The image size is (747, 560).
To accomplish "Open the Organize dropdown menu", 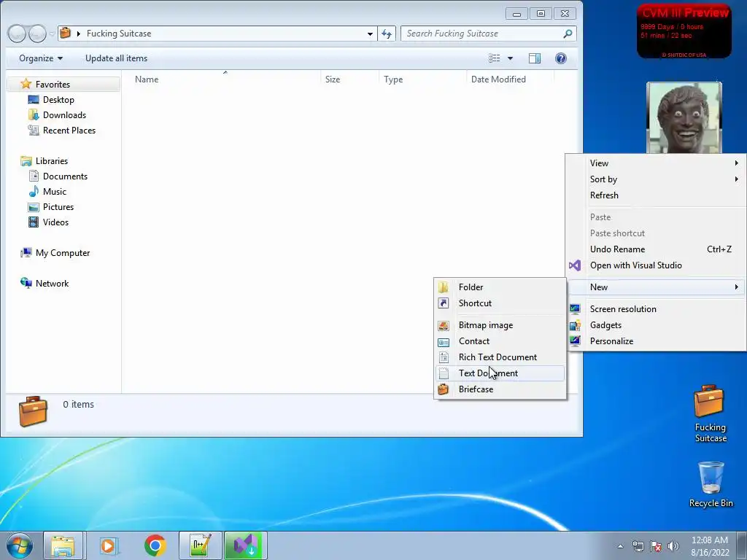I will click(41, 58).
